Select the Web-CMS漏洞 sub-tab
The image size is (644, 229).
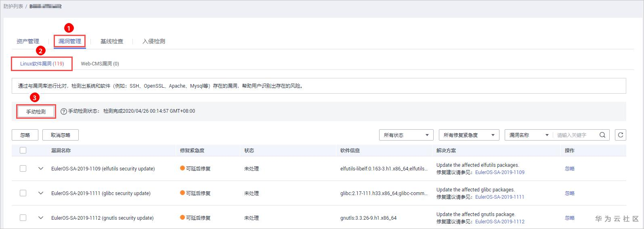[100, 64]
